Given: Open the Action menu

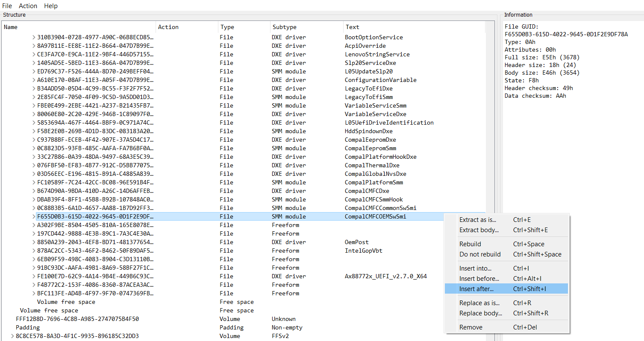Looking at the screenshot, I should coord(28,6).
